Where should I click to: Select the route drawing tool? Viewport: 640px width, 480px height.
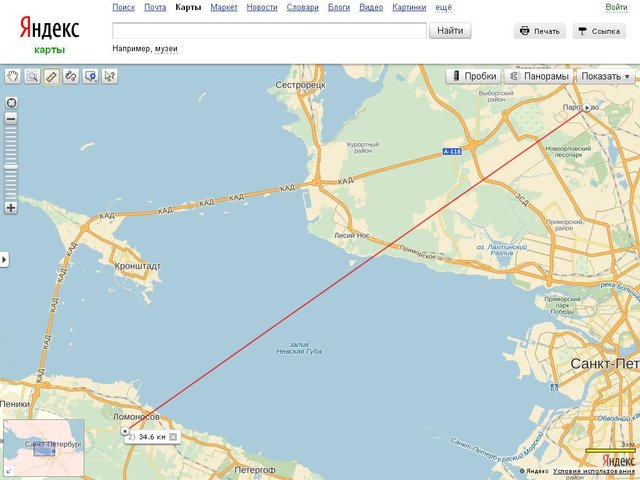coord(71,76)
